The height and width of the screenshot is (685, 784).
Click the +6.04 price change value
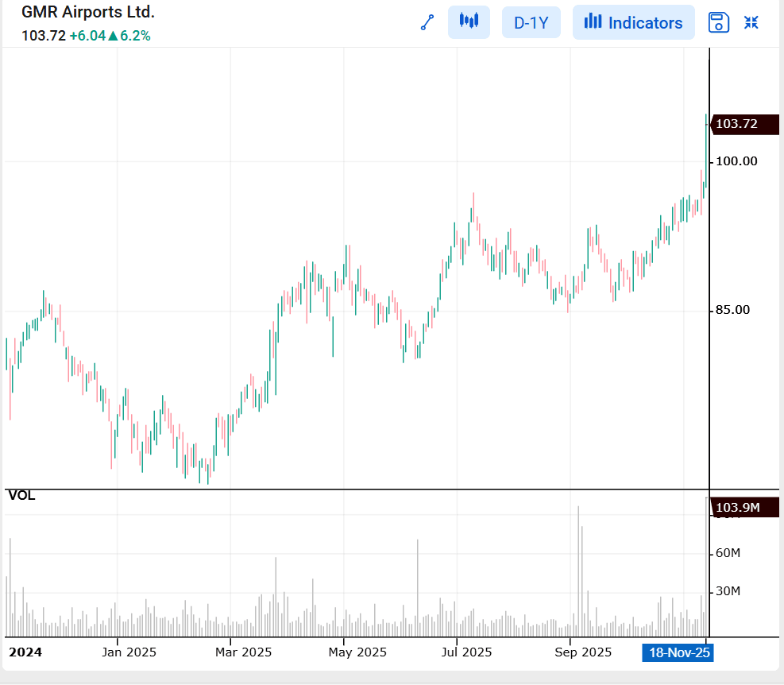[x=87, y=36]
